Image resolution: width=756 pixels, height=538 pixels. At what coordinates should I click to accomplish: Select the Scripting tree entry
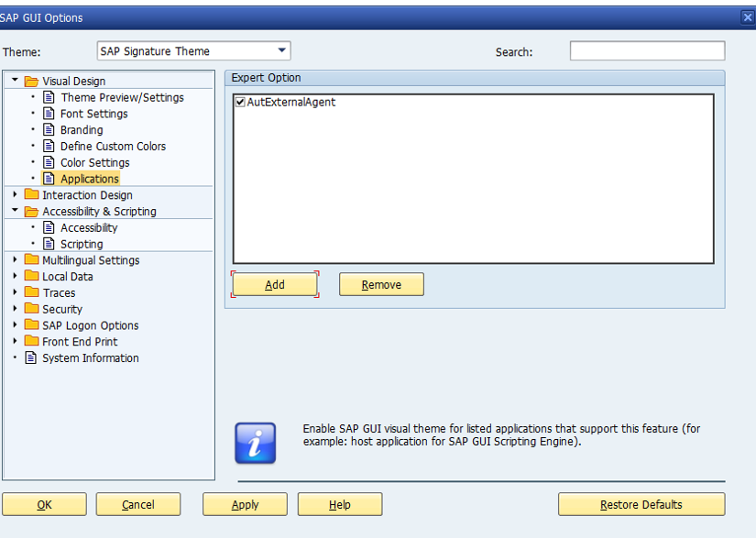[82, 244]
